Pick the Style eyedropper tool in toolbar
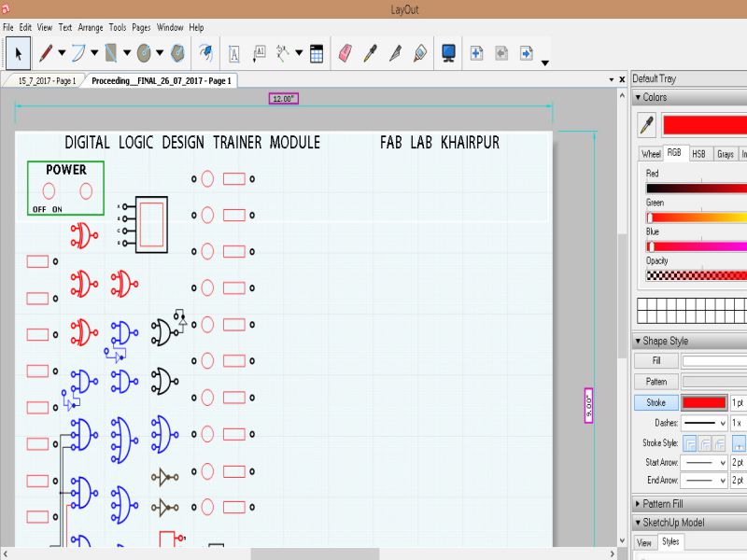Screen dimensions: 747x560 tap(370, 53)
